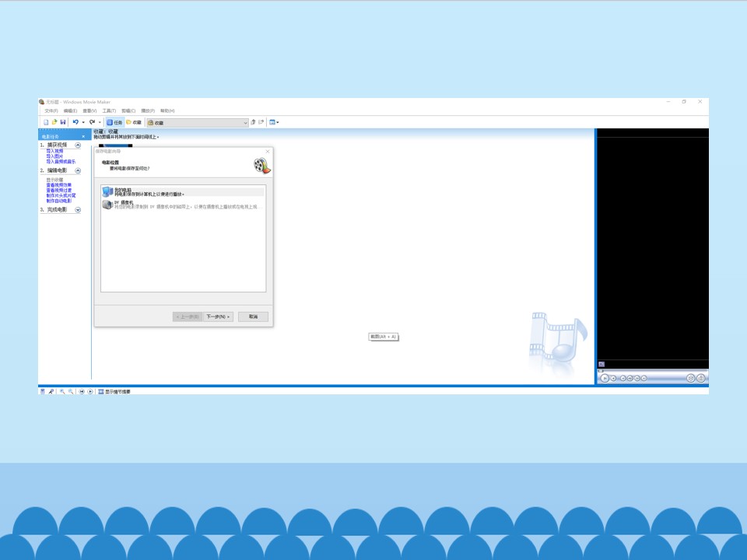Click the Split Clip icon in monitor
This screenshot has width=747, height=560.
(x=690, y=378)
